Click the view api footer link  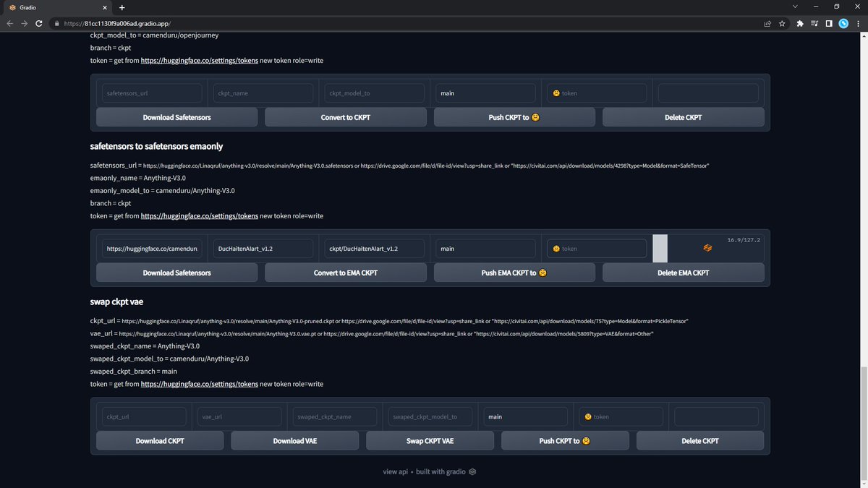coord(394,471)
